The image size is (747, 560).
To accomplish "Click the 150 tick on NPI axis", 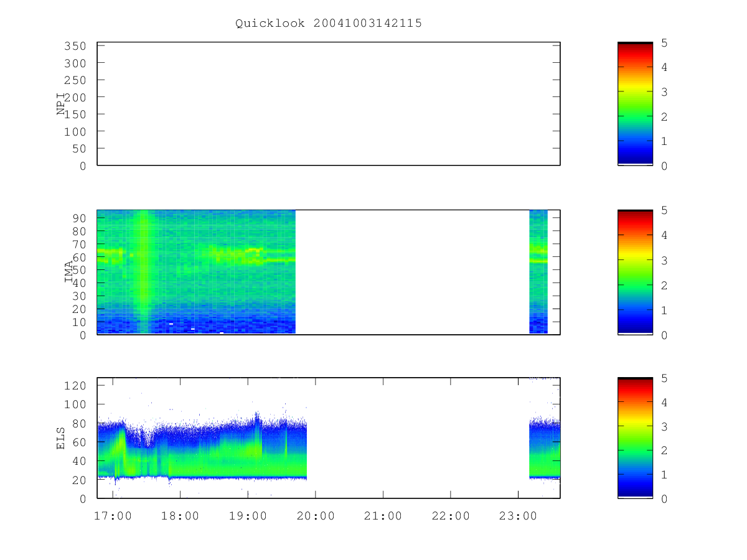I will click(x=76, y=114).
